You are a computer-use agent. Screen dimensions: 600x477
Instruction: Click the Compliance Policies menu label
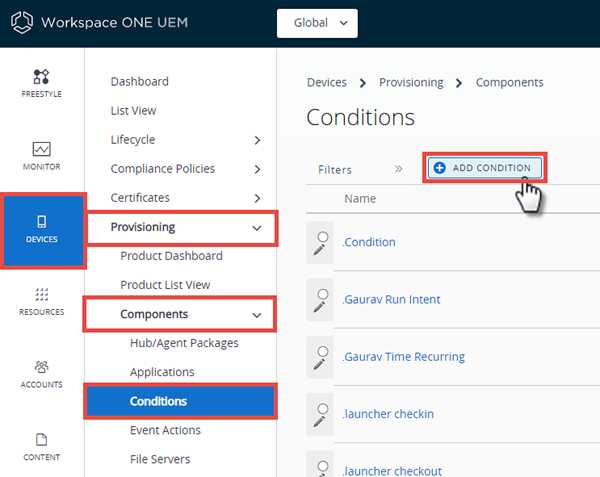coord(163,169)
